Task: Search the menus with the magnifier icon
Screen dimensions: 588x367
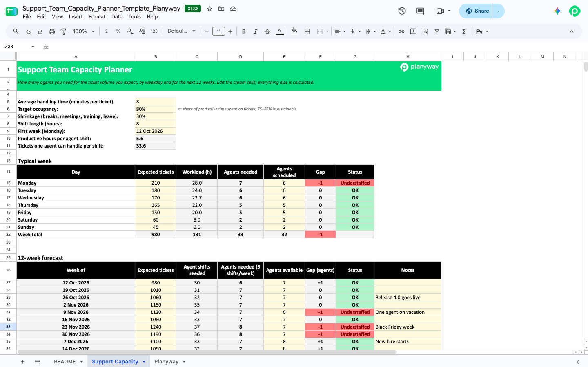Action: (x=16, y=31)
